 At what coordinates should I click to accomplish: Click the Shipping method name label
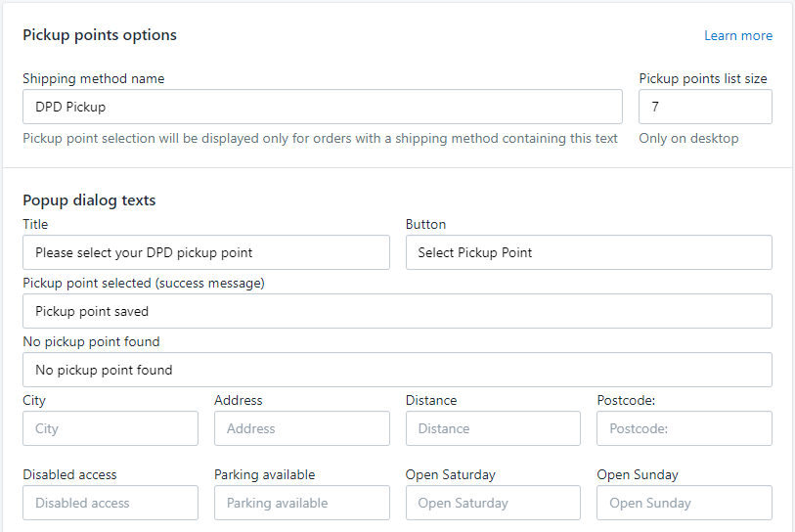click(94, 78)
